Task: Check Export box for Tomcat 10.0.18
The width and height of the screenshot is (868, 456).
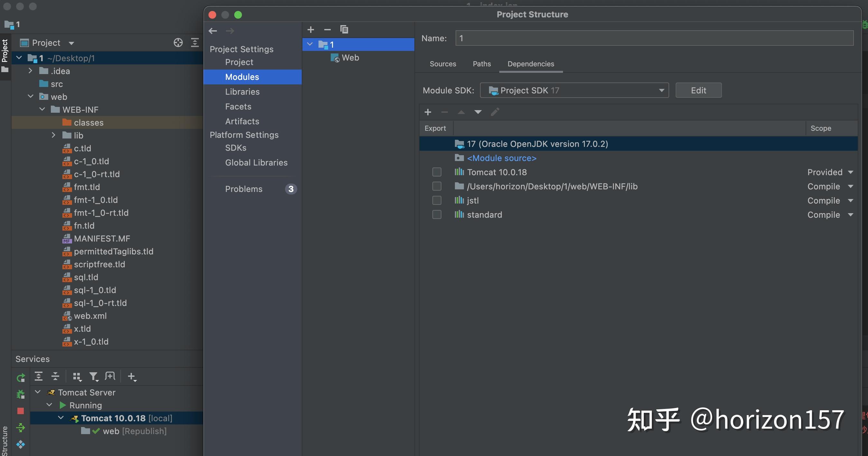Action: pos(437,172)
